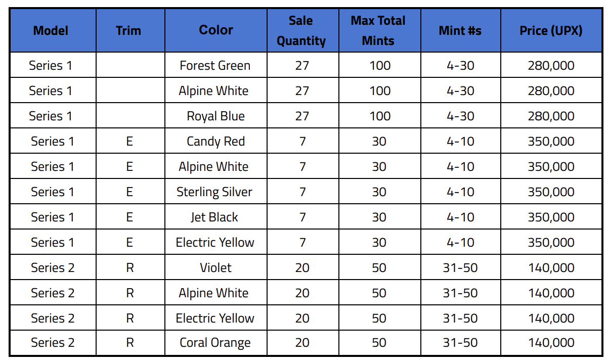This screenshot has width=608, height=364.
Task: Select the Color column header
Action: pyautogui.click(x=216, y=30)
